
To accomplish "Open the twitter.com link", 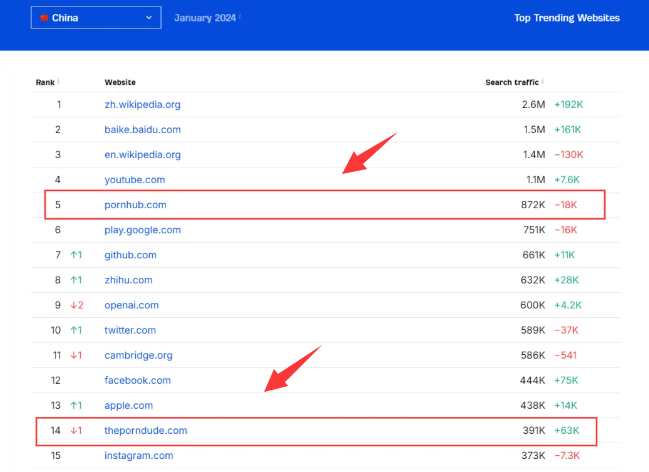I will (x=130, y=330).
